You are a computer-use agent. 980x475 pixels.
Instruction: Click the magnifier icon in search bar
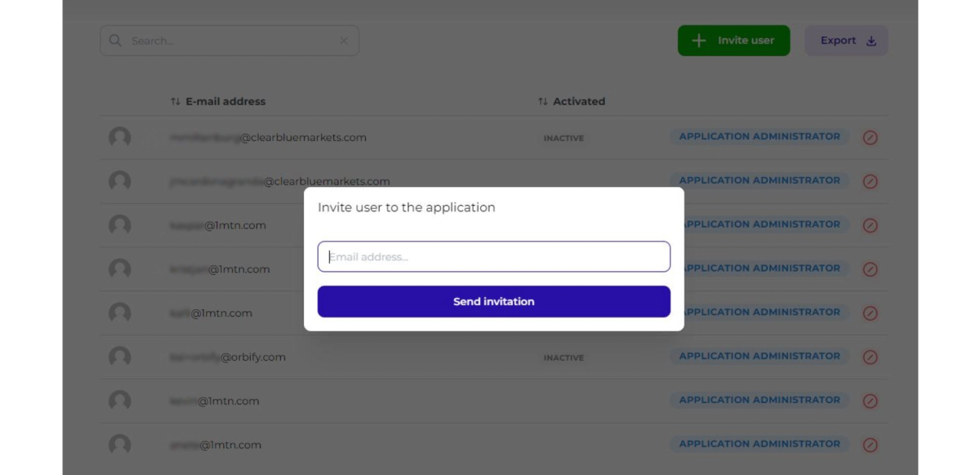pos(115,40)
